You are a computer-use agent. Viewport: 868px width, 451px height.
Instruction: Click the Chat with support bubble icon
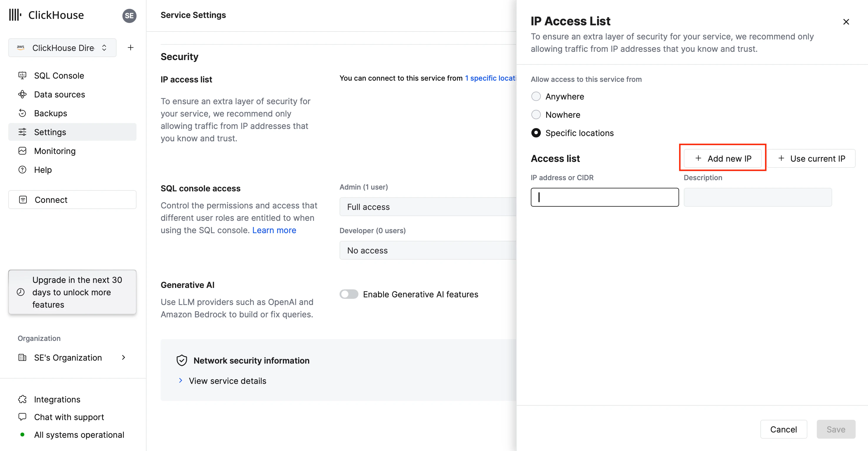[22, 417]
